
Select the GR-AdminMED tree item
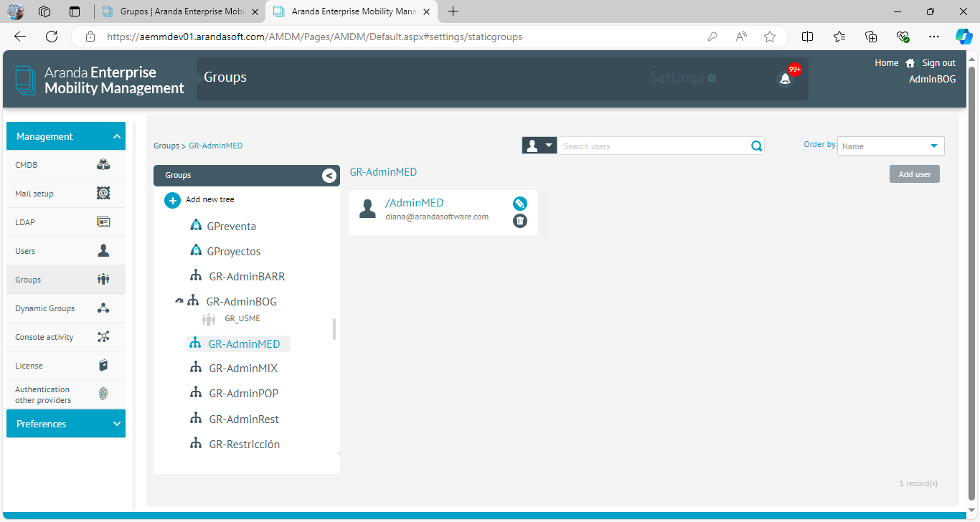pyautogui.click(x=238, y=344)
